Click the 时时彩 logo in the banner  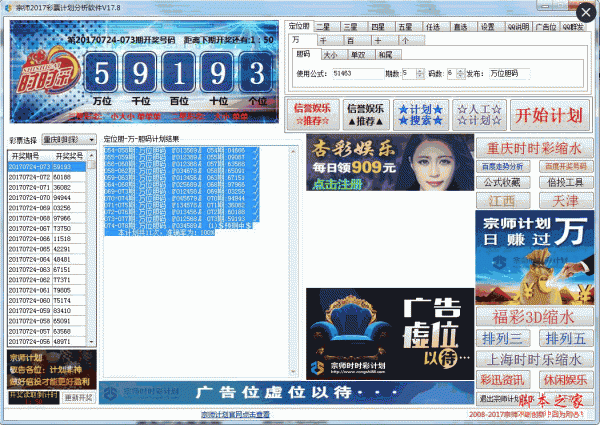(x=47, y=72)
